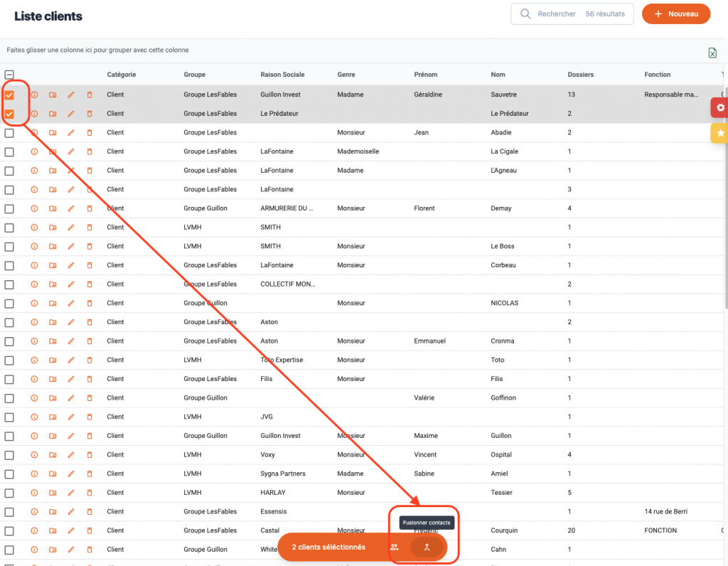728x566 pixels.
Task: Sort by the Nom column header
Action: click(x=497, y=75)
